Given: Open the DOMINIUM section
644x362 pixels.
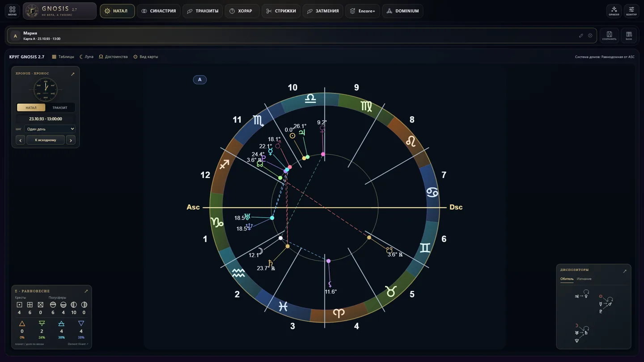Looking at the screenshot, I should 403,11.
